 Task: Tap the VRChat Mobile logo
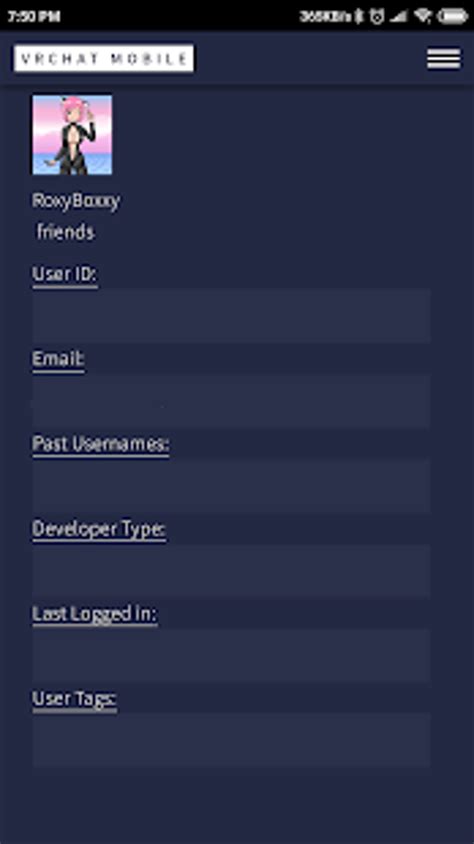(104, 58)
